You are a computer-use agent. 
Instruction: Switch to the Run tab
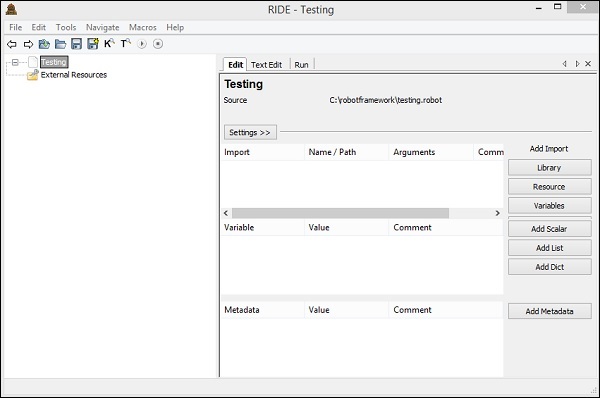(x=302, y=65)
